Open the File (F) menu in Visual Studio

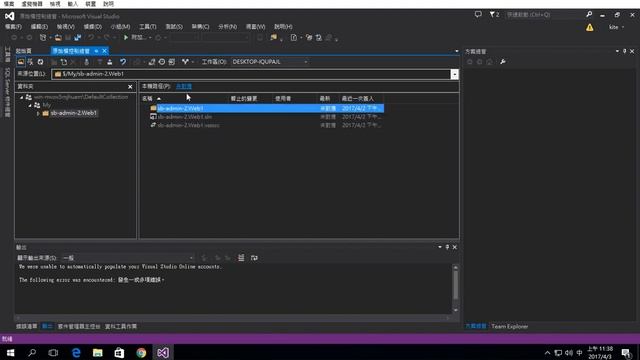click(x=13, y=27)
